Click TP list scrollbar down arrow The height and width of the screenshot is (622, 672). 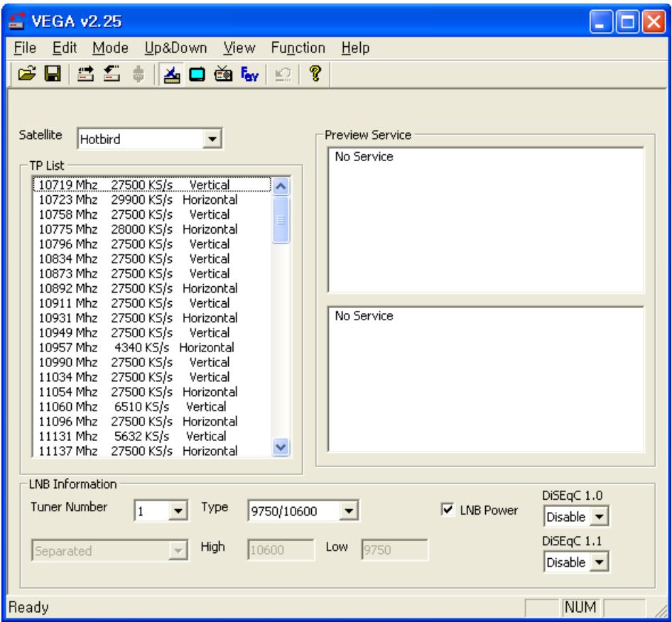(281, 447)
